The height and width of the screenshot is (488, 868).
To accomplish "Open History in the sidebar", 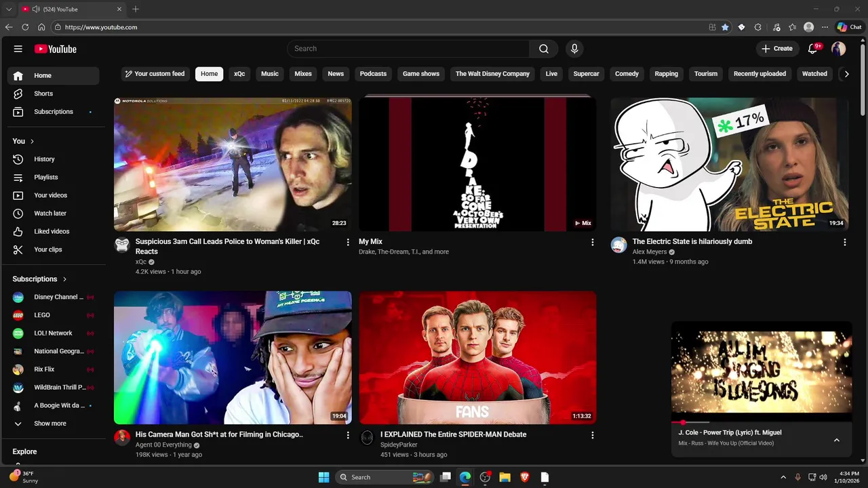I will (54, 159).
